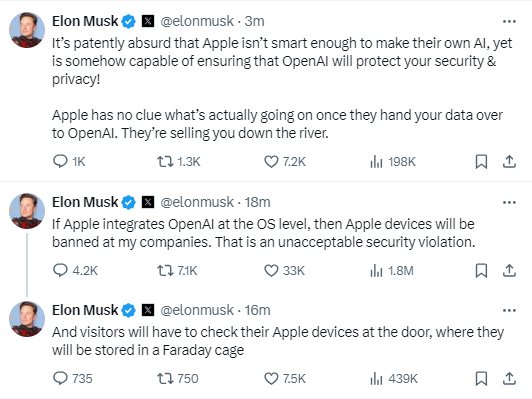Viewport: 532px width, 399px height.
Task: Open the 18m timestamp permalink
Action: 258,203
